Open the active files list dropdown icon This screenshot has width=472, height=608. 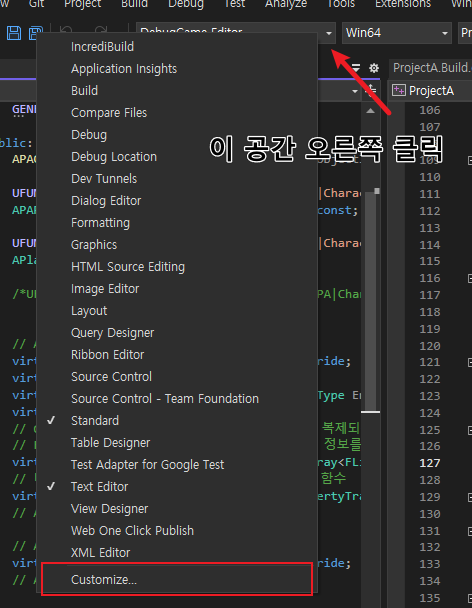click(356, 68)
